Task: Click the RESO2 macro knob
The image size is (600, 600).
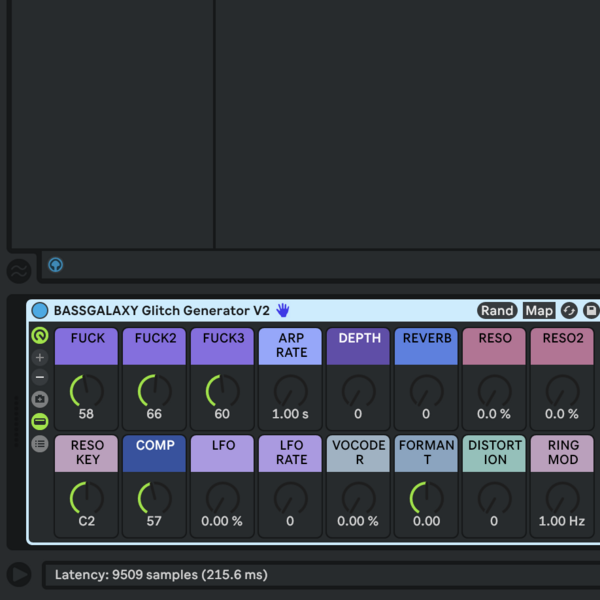Action: pyautogui.click(x=562, y=391)
